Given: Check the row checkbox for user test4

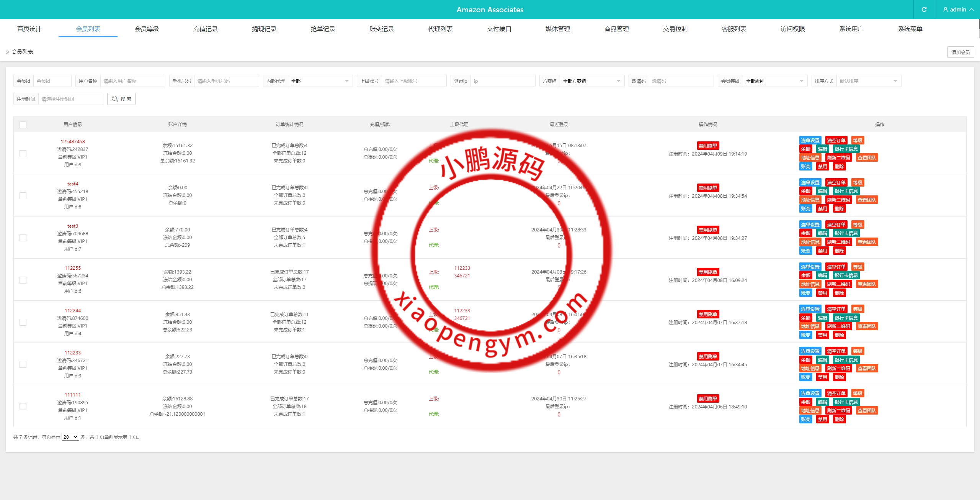Looking at the screenshot, I should click(x=23, y=195).
